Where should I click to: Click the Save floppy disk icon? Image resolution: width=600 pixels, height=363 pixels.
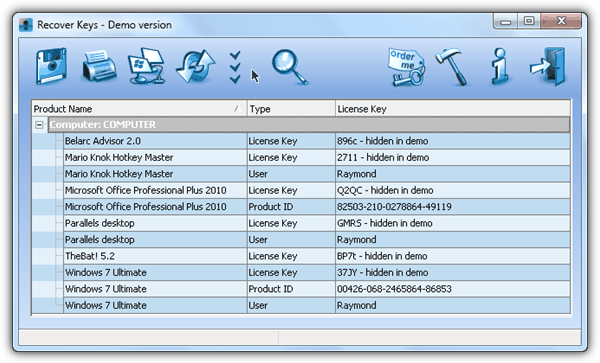click(x=51, y=66)
